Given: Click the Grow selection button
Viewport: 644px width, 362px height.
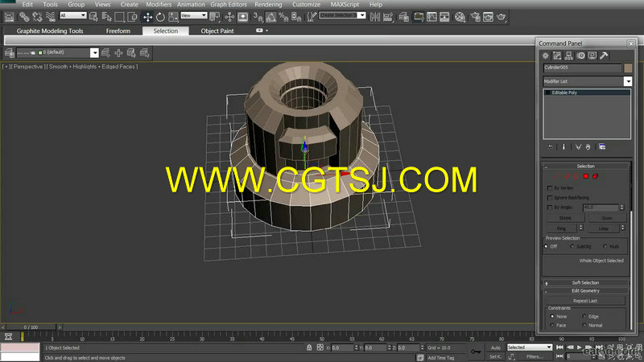Looking at the screenshot, I should tap(607, 218).
